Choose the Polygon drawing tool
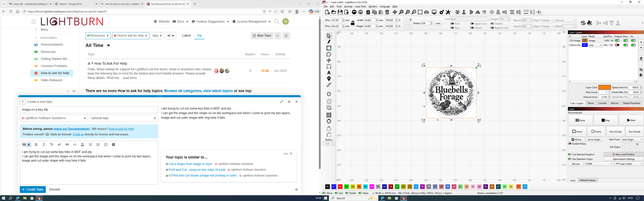Screen dimensions: 644x201 coord(329,54)
